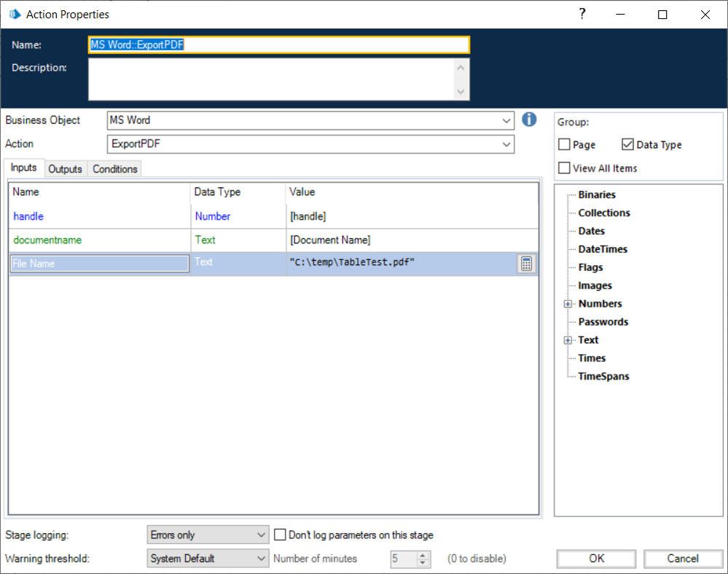The width and height of the screenshot is (728, 574).
Task: Switch to the Outputs tab
Action: coord(65,169)
